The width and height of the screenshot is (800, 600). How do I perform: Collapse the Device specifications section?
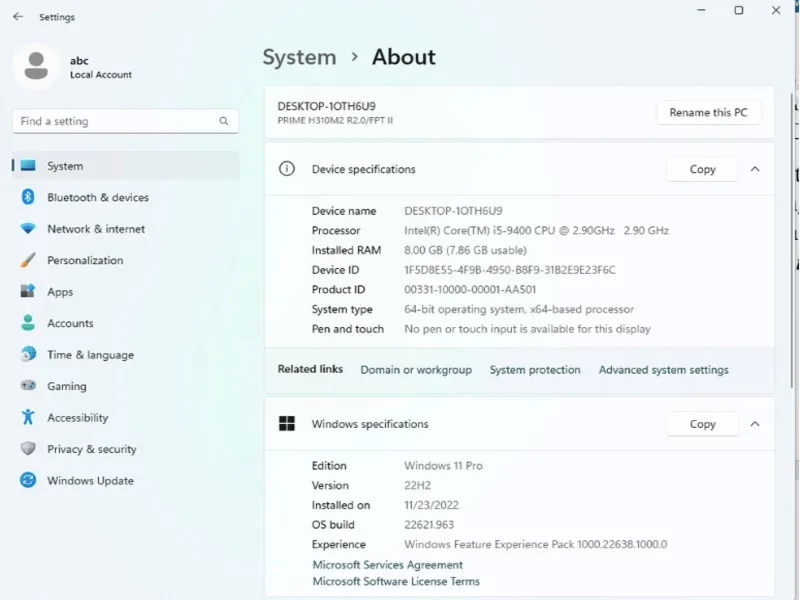click(x=755, y=169)
